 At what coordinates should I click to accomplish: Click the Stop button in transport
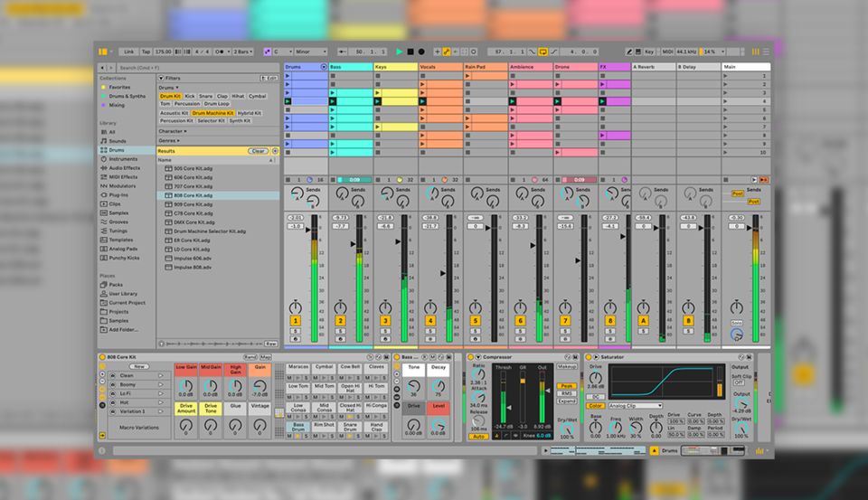(410, 52)
